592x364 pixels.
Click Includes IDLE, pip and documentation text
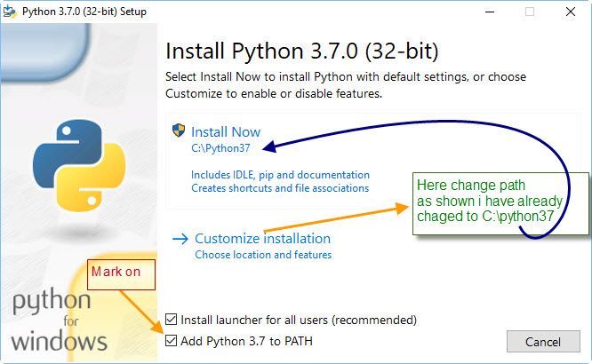tap(280, 175)
